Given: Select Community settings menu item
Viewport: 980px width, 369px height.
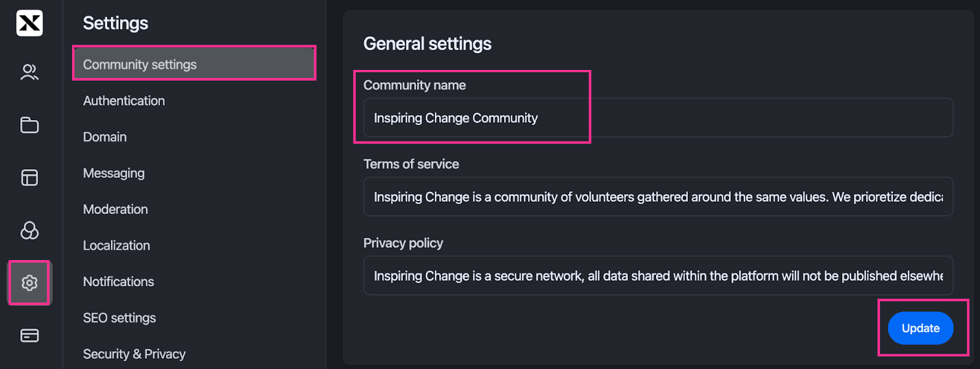Looking at the screenshot, I should click(x=194, y=64).
